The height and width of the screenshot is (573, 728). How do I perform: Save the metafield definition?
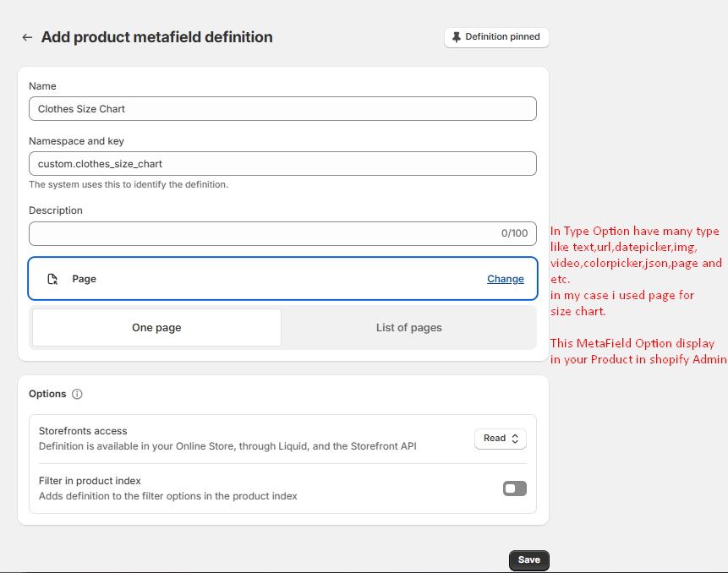point(528,559)
